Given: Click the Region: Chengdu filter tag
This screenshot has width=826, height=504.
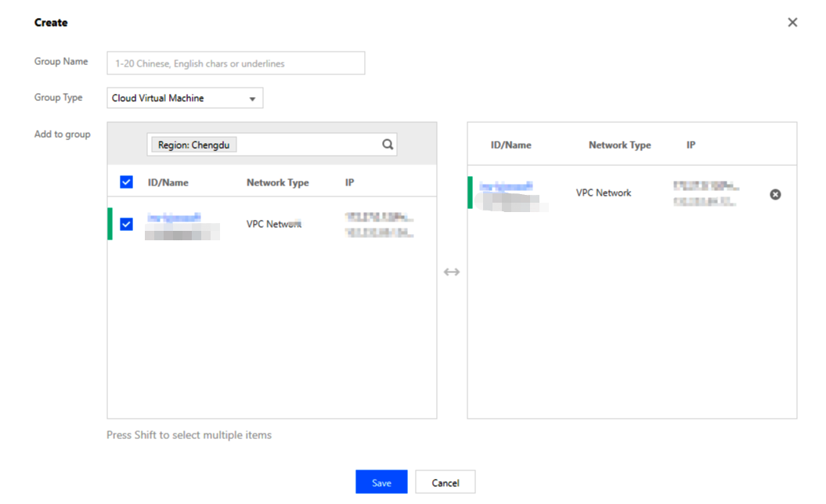Looking at the screenshot, I should coord(193,145).
